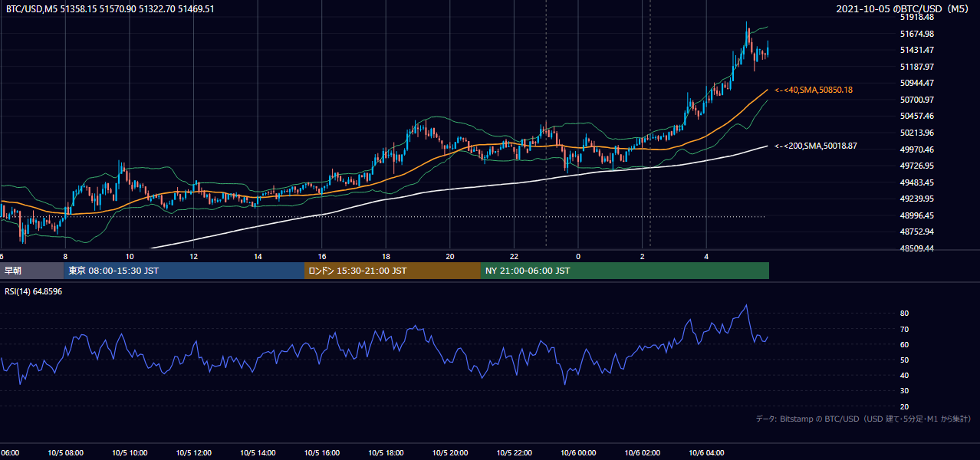The image size is (980, 460).
Task: Click price axis value 51187.97
Action: coord(917,67)
